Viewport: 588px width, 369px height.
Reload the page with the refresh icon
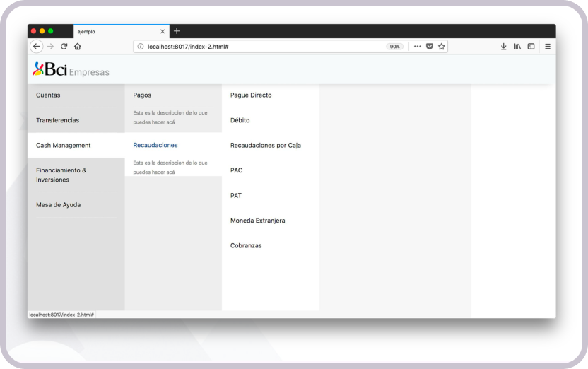(64, 47)
